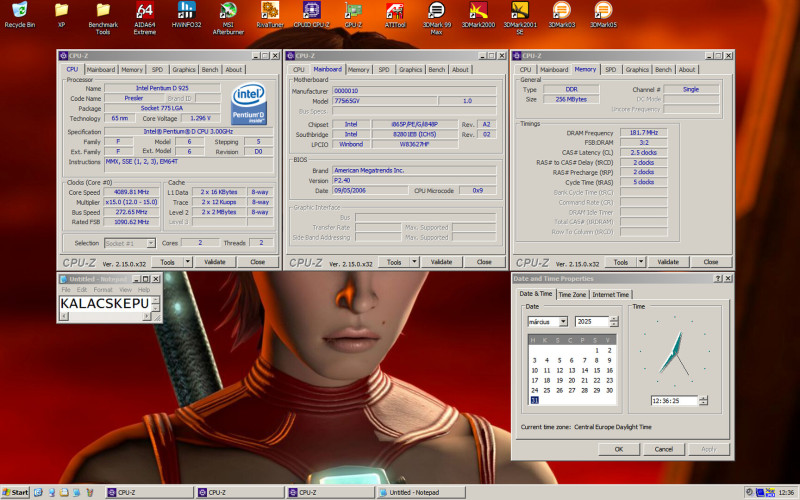
Task: Launch the 3DMark03 desktop shortcut
Action: pyautogui.click(x=562, y=15)
